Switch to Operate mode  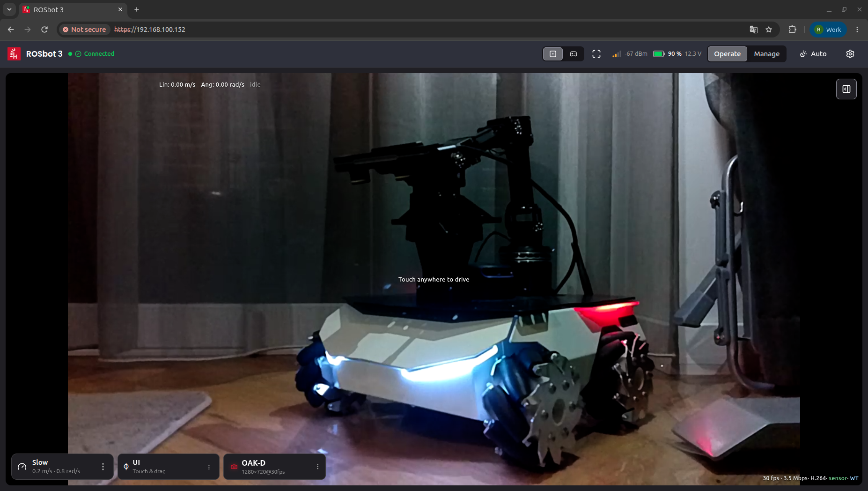pos(728,54)
